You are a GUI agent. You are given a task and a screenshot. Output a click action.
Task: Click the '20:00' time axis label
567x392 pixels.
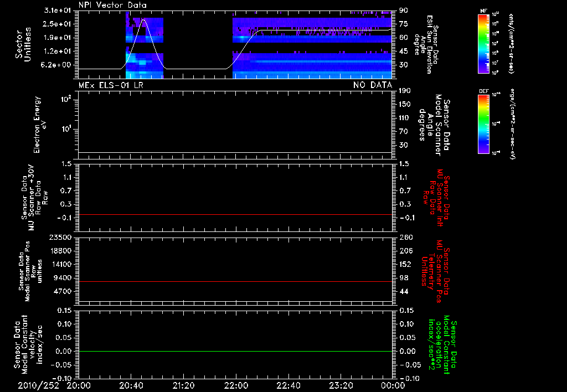click(x=78, y=385)
